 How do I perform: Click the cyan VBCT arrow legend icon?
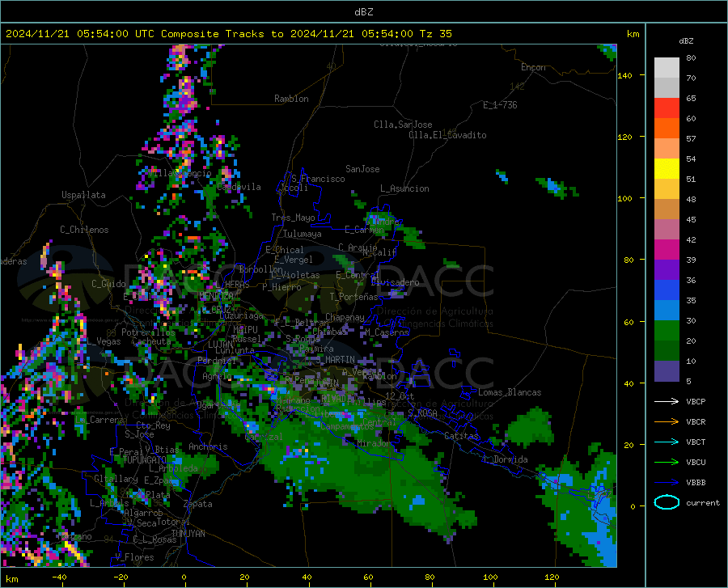667,442
